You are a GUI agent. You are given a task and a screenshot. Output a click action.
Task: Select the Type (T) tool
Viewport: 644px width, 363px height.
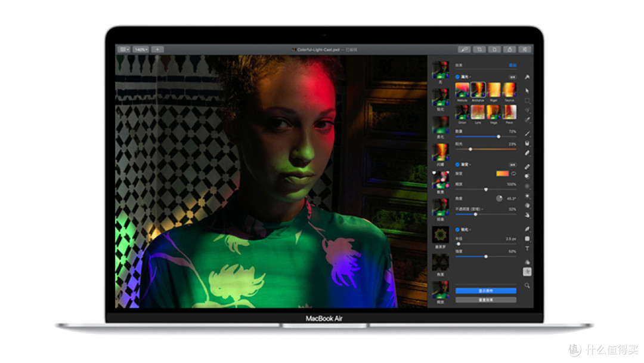tap(527, 248)
